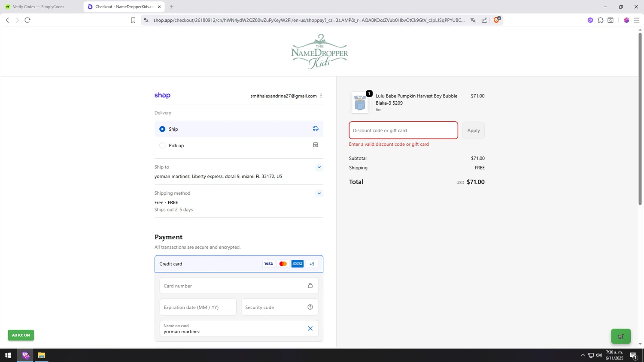Screen dimensions: 644x362
Task: Select the Pick up delivery option
Action: (239, 145)
